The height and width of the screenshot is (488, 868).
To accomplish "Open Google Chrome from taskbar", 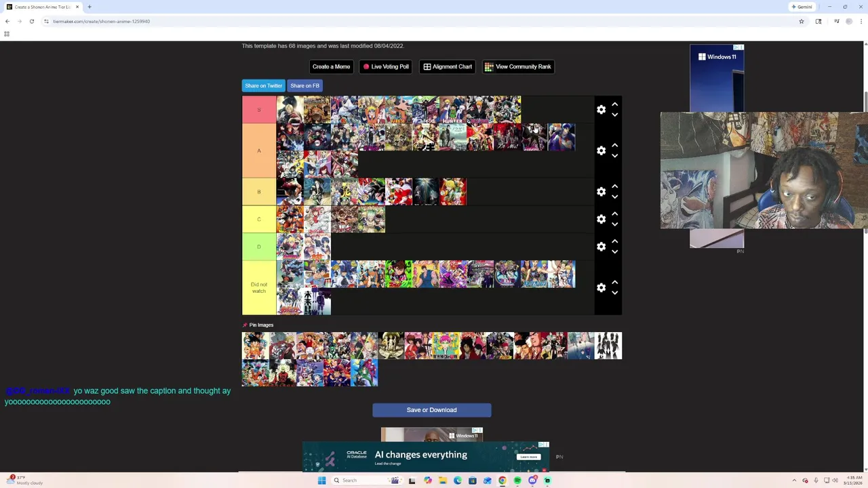I will click(x=502, y=481).
